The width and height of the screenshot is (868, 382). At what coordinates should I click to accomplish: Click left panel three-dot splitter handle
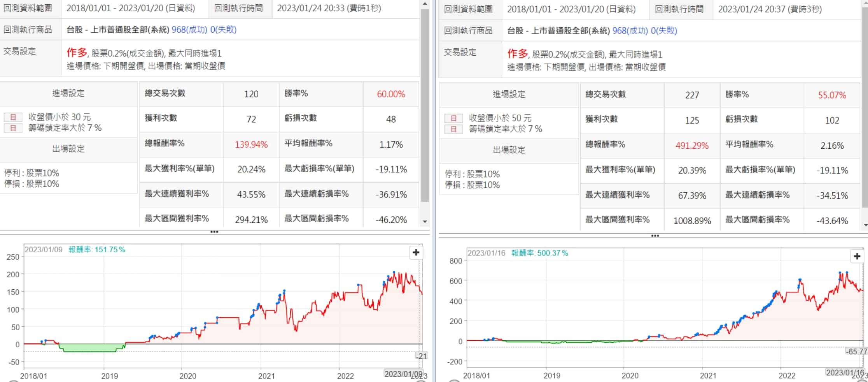214,232
